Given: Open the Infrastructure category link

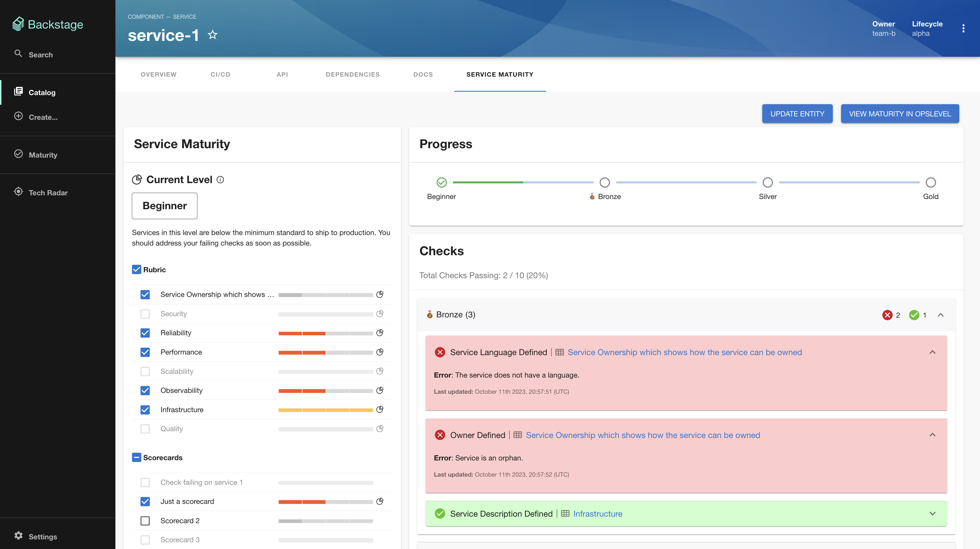Looking at the screenshot, I should click(597, 514).
